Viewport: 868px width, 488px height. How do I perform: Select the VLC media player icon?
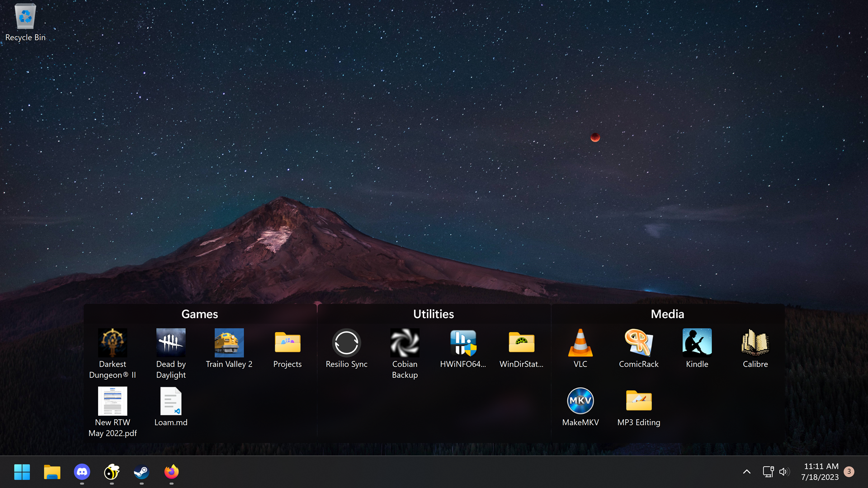(580, 348)
